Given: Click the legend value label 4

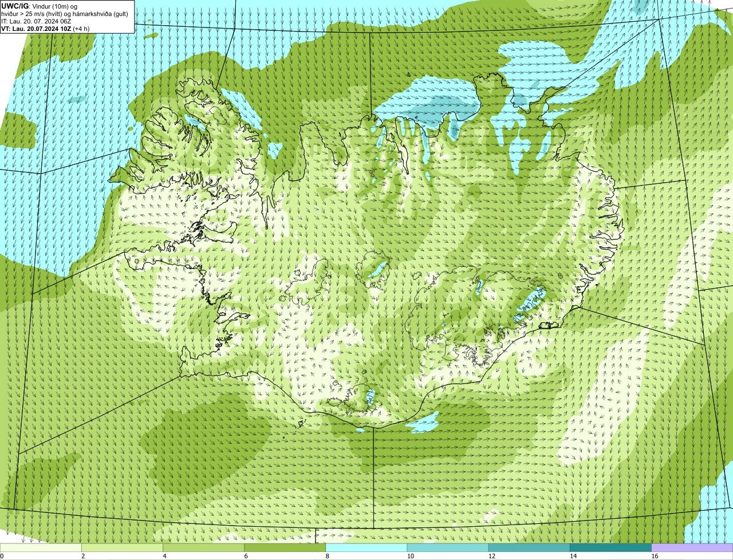Looking at the screenshot, I should click(164, 556).
